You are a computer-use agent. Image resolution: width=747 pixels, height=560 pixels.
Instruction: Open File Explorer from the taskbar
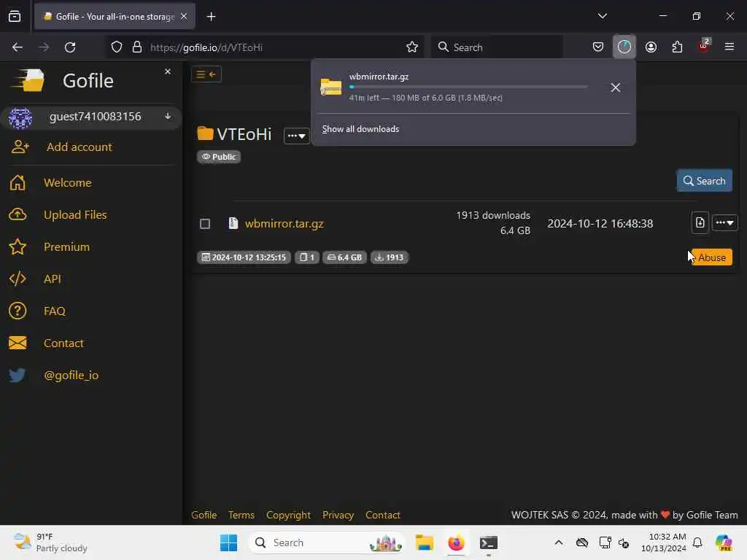point(424,542)
